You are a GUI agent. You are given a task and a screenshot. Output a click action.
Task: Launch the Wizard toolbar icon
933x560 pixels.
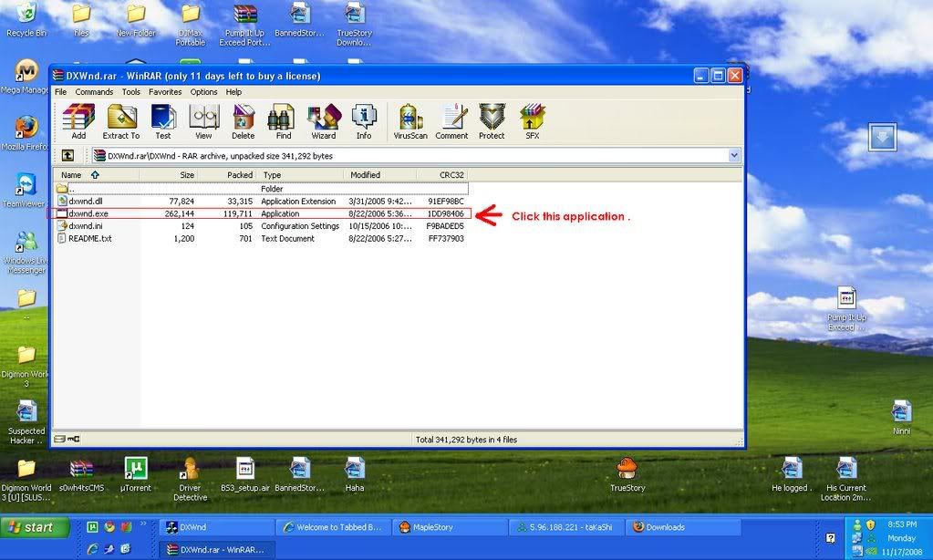point(324,122)
